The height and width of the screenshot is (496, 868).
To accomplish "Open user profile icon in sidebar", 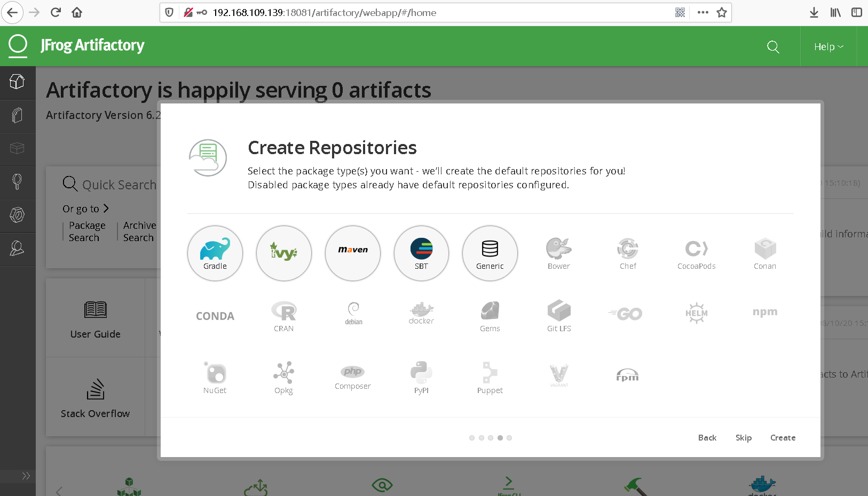I will click(x=18, y=248).
